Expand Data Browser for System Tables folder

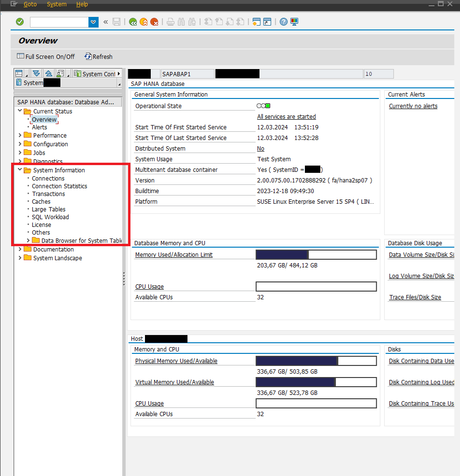28,240
